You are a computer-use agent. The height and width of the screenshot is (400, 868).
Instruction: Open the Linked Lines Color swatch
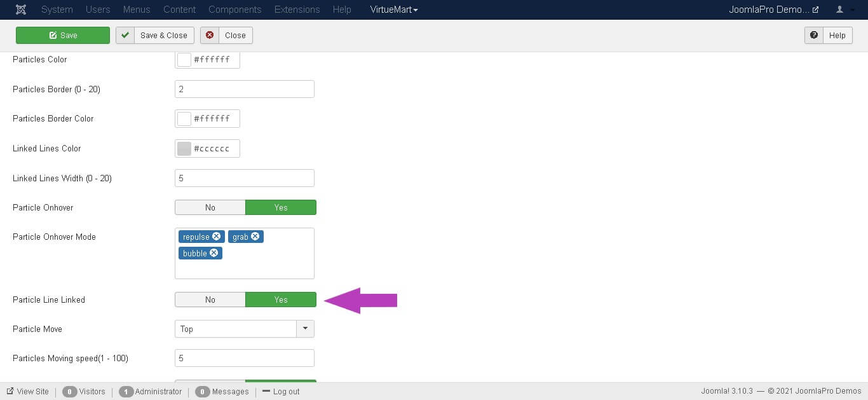pos(184,149)
